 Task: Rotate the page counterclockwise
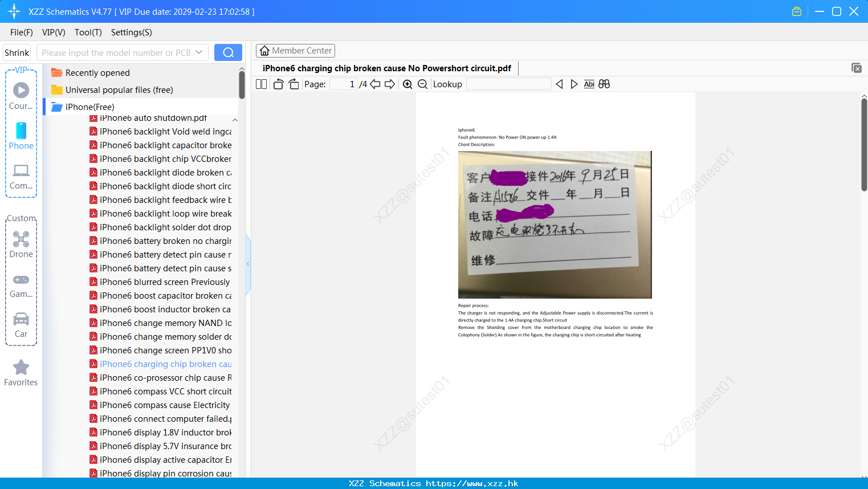278,84
